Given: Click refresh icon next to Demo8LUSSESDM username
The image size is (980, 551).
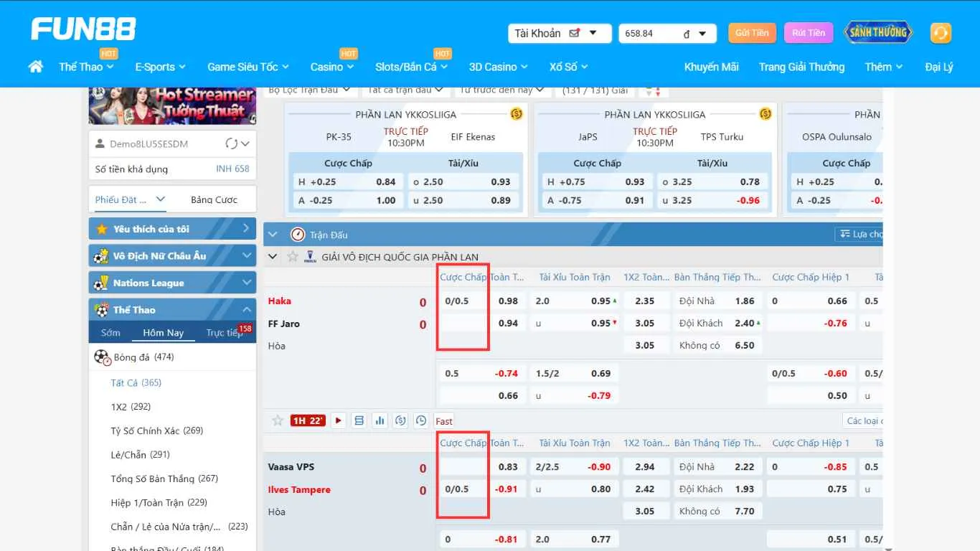Looking at the screenshot, I should (x=231, y=143).
